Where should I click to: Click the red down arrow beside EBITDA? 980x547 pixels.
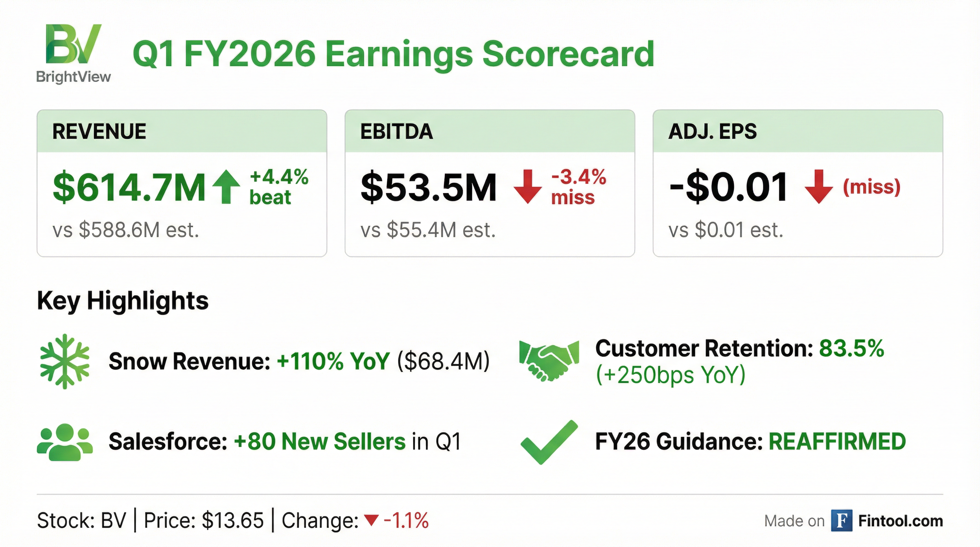[x=527, y=186]
